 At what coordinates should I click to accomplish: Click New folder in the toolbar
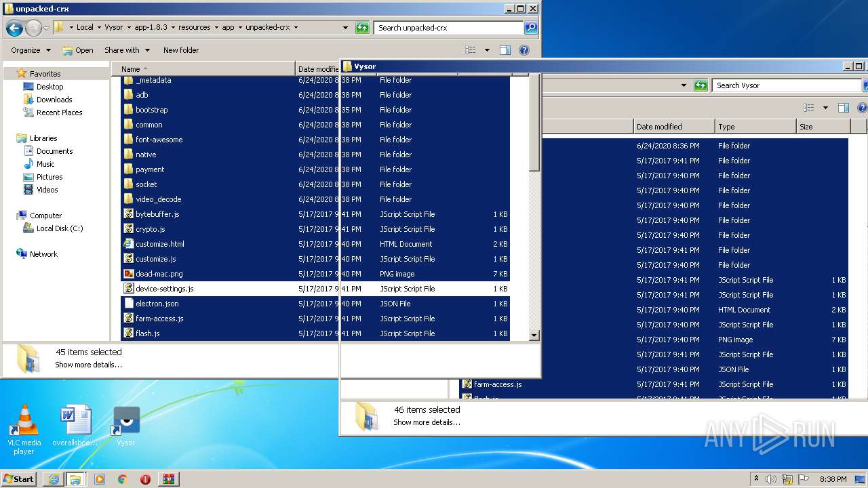coord(181,50)
